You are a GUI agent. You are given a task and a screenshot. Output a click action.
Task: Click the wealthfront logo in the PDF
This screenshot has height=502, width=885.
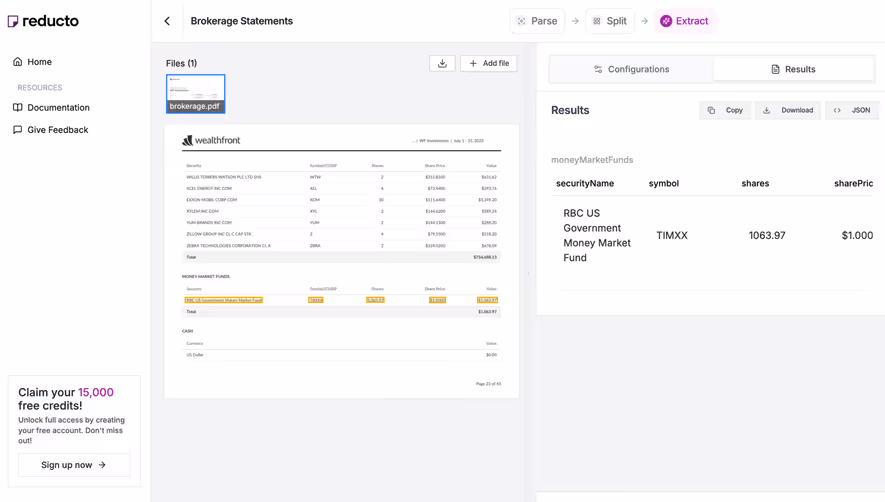[211, 140]
